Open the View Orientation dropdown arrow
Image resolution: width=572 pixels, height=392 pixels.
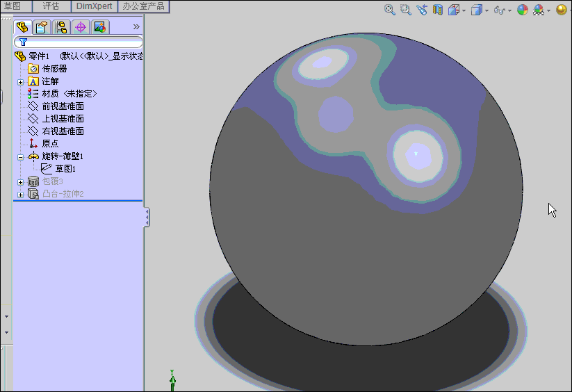point(464,10)
